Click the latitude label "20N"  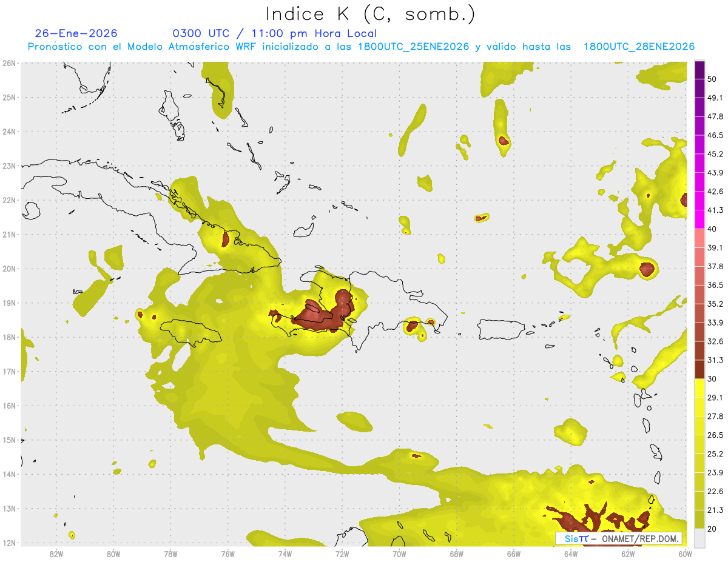pos(8,269)
